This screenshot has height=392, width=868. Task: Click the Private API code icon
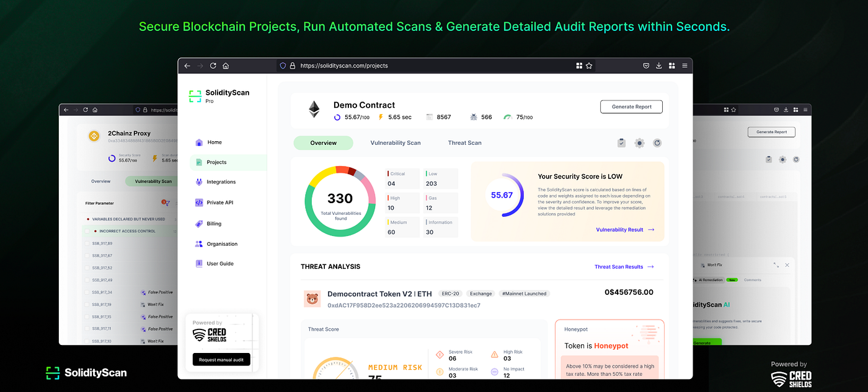(x=199, y=203)
